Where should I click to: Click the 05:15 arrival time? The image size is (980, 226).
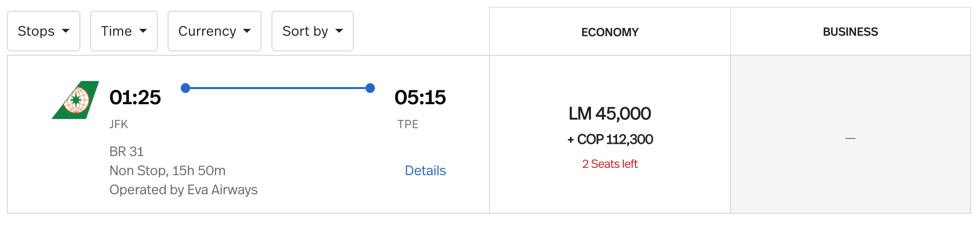click(420, 97)
